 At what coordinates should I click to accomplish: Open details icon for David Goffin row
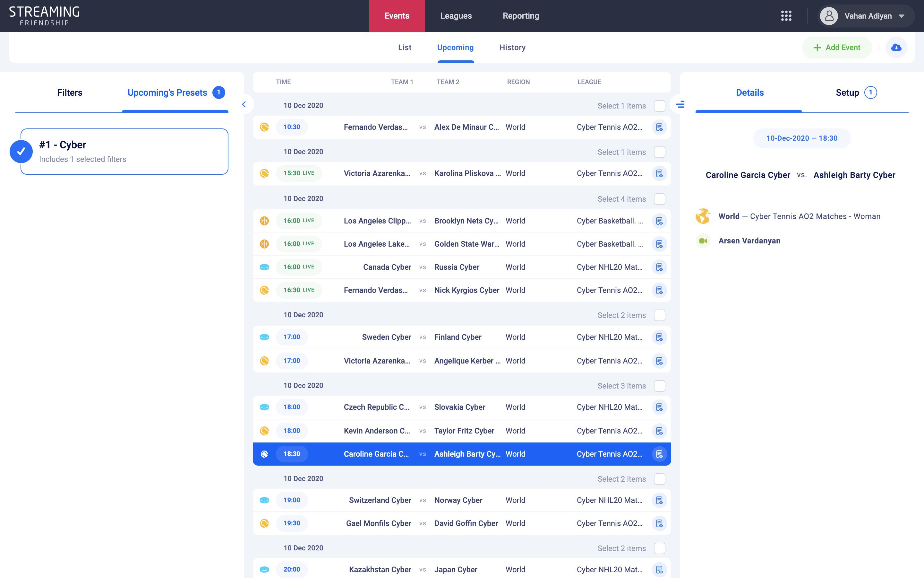pos(659,523)
